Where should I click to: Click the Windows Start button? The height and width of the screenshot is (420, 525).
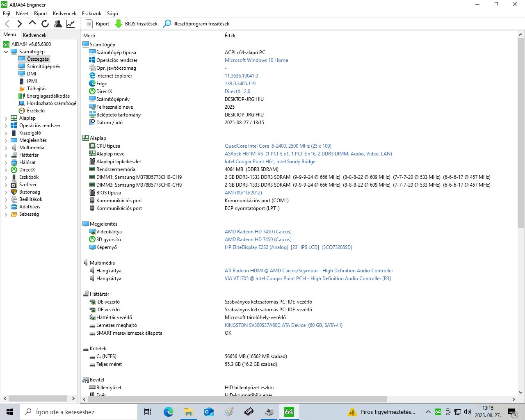(x=10, y=412)
